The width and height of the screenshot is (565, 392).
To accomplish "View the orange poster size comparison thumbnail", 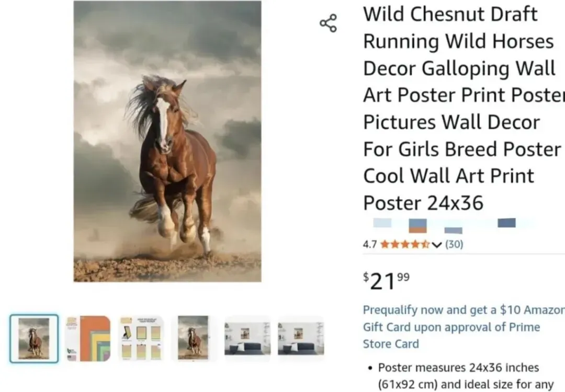I will (88, 338).
